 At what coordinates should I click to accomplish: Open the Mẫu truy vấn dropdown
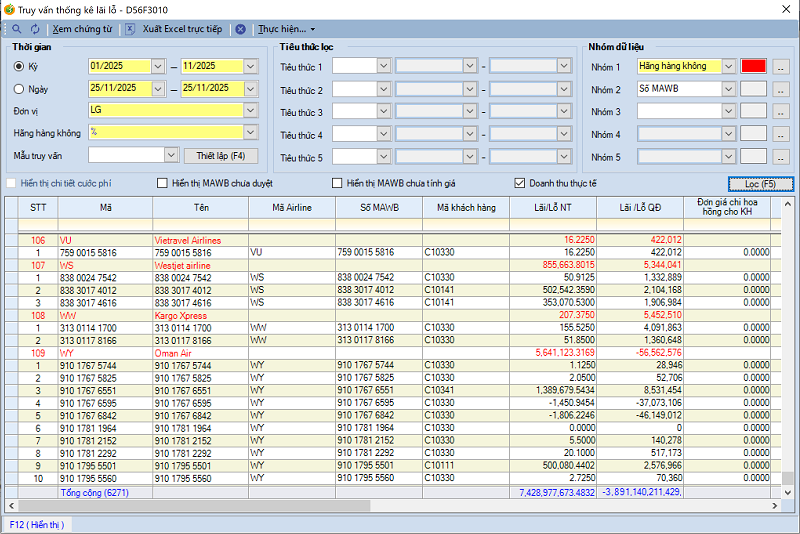click(x=170, y=155)
